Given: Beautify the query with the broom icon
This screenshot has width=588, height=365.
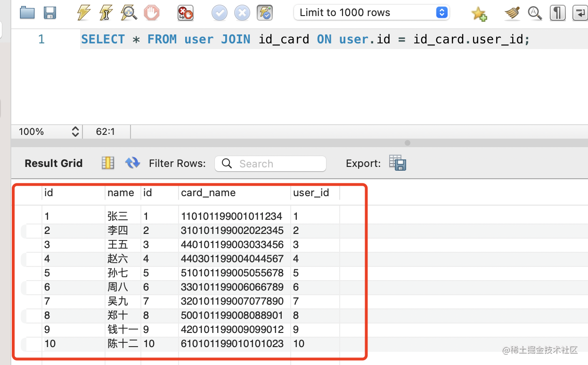Looking at the screenshot, I should [512, 13].
